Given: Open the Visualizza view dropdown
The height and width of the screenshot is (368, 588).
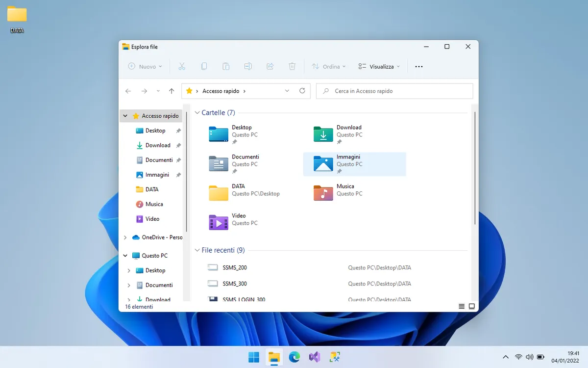Looking at the screenshot, I should [x=379, y=66].
